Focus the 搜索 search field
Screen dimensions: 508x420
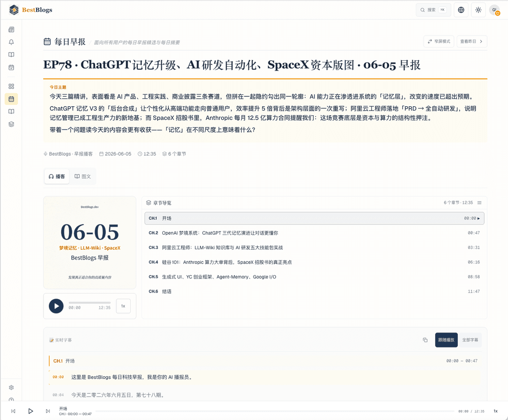(x=433, y=10)
